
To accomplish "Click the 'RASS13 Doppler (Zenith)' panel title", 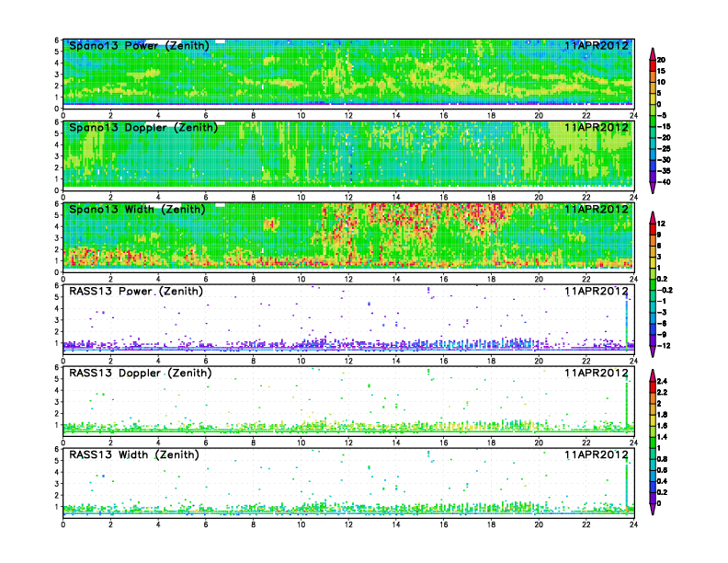I will (141, 373).
